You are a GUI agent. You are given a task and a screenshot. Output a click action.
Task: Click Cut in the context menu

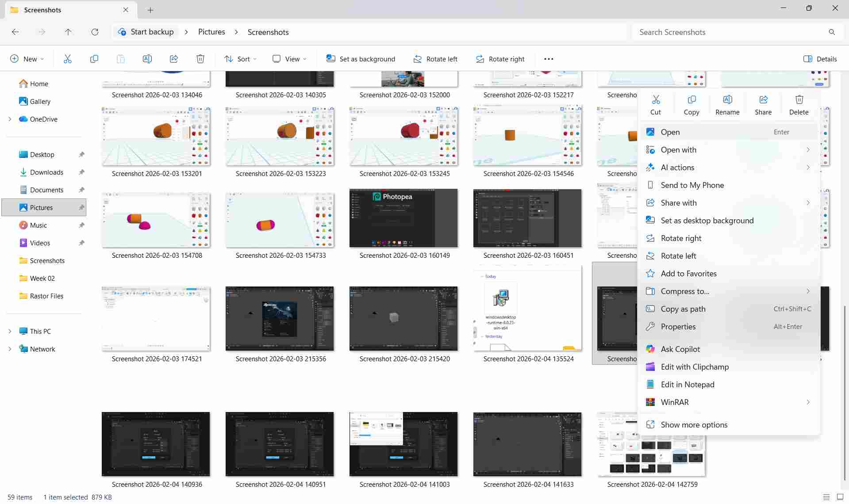coord(656,105)
